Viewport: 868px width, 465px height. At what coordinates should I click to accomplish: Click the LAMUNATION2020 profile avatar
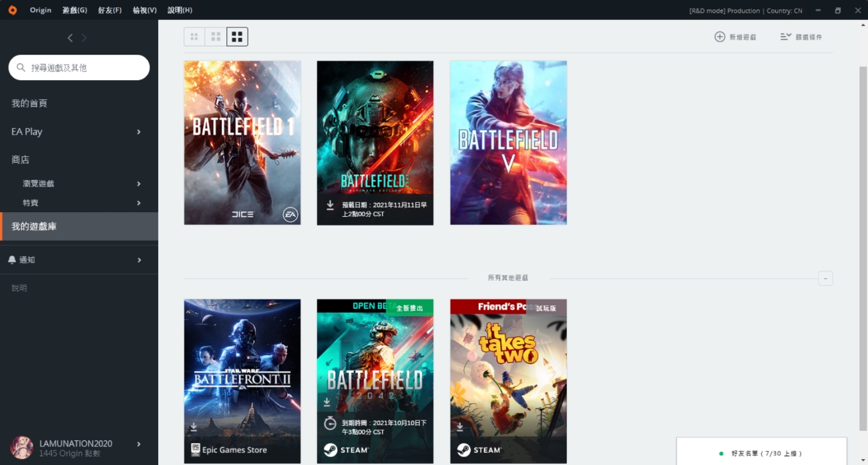point(22,448)
